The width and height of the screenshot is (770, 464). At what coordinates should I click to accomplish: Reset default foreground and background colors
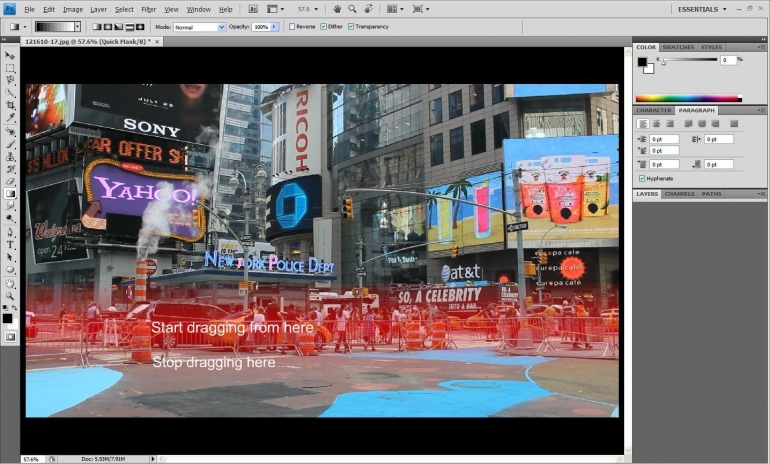click(5, 308)
